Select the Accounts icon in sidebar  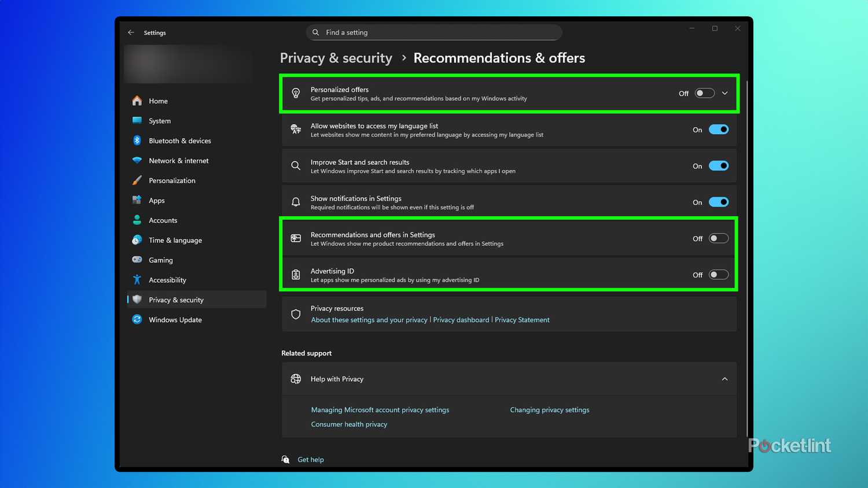[x=137, y=220]
